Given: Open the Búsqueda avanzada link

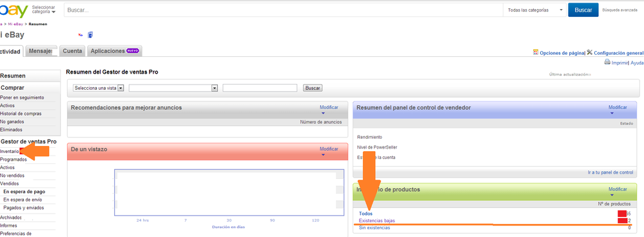Looking at the screenshot, I should tap(620, 10).
